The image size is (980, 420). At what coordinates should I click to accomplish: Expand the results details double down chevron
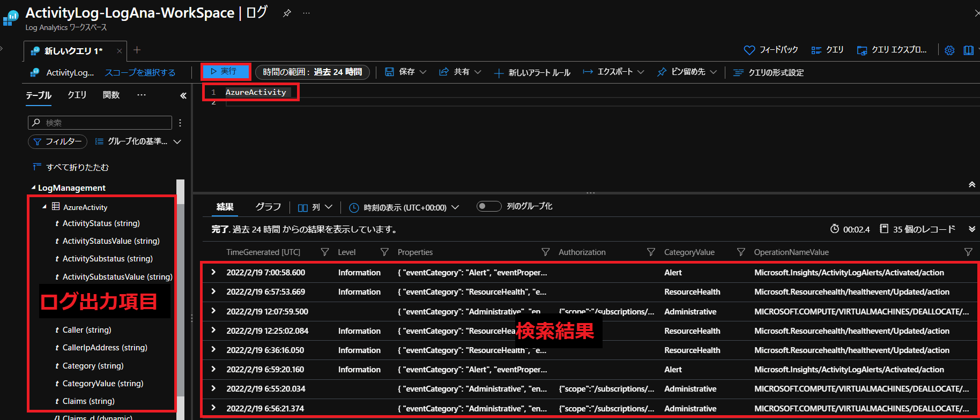click(x=972, y=229)
